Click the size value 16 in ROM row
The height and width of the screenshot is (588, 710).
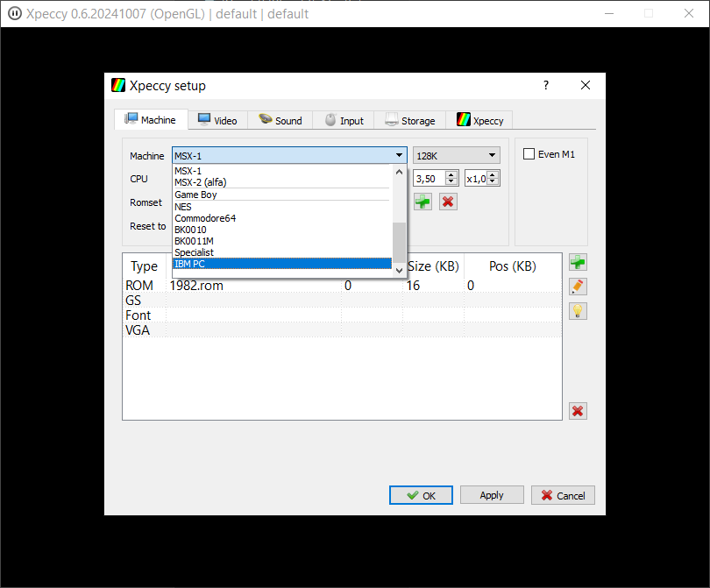pos(433,286)
